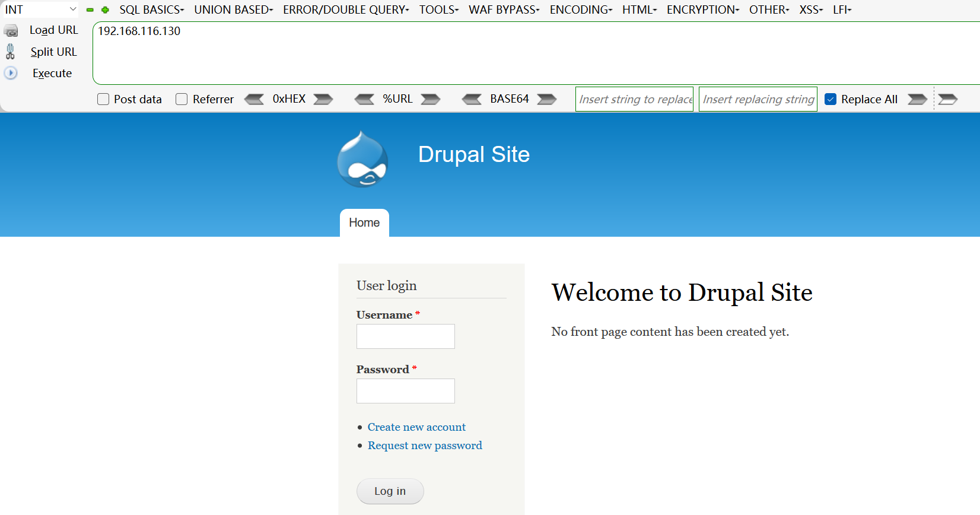Click the %URL label

[397, 99]
